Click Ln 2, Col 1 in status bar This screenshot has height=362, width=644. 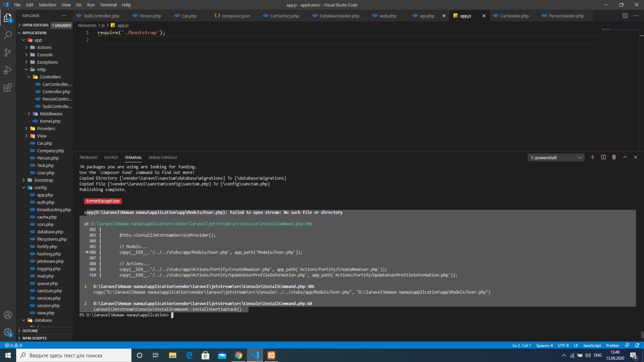522,345
